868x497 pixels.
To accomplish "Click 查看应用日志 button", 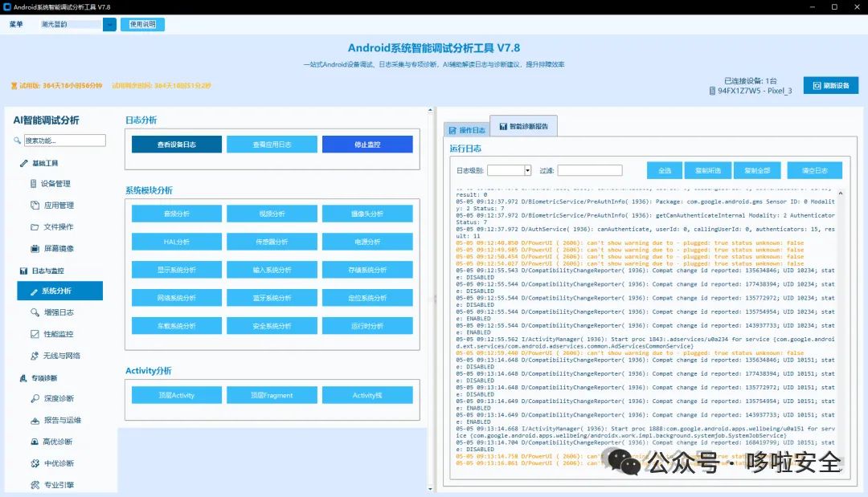I will (272, 145).
